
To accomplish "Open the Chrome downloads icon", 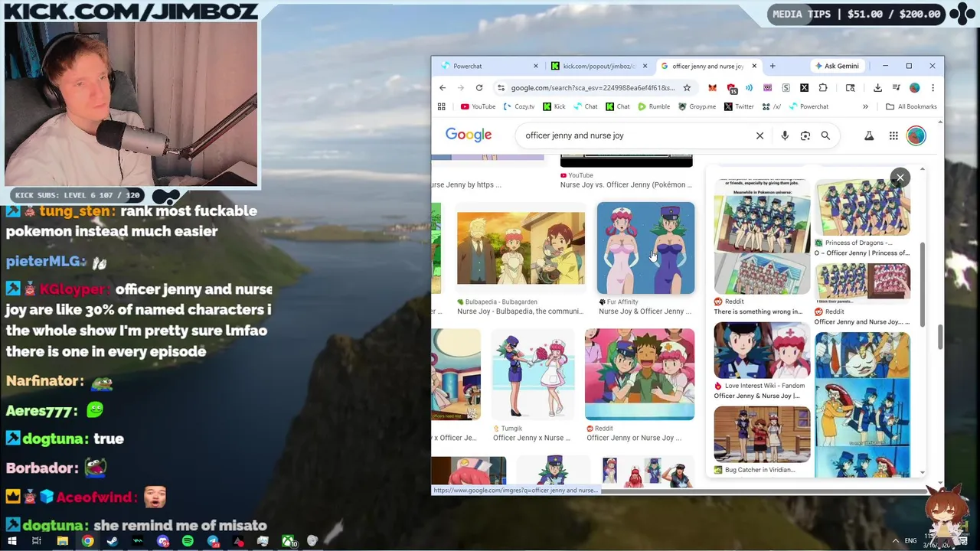I will tap(877, 88).
